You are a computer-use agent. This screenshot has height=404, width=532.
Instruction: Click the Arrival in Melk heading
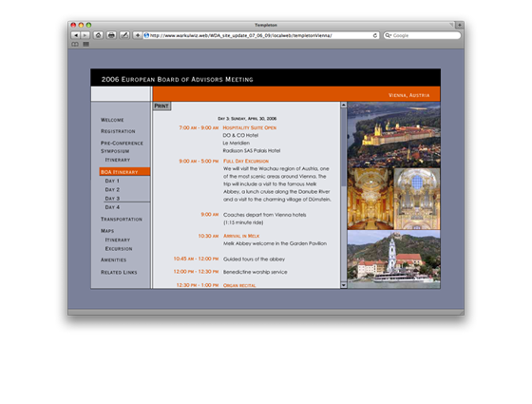(241, 236)
